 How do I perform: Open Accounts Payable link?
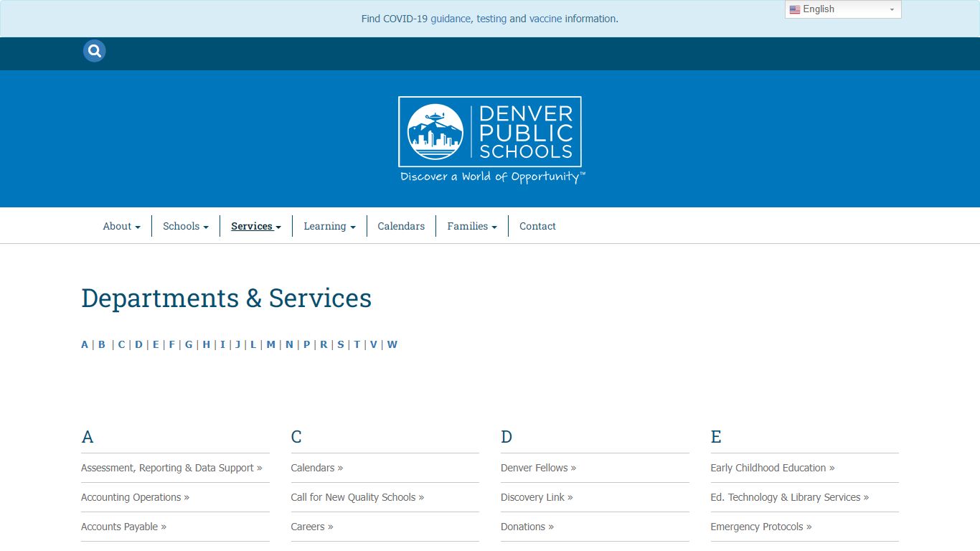pos(123,527)
